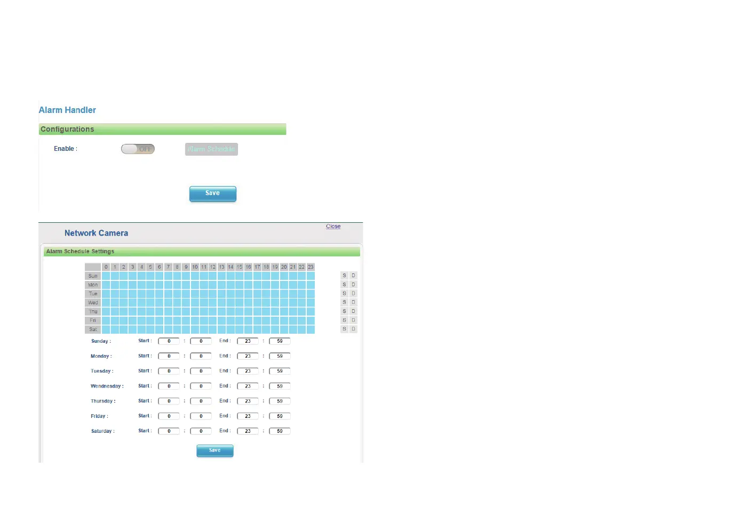The image size is (756, 532).
Task: Click the D button for Mon row
Action: [353, 285]
